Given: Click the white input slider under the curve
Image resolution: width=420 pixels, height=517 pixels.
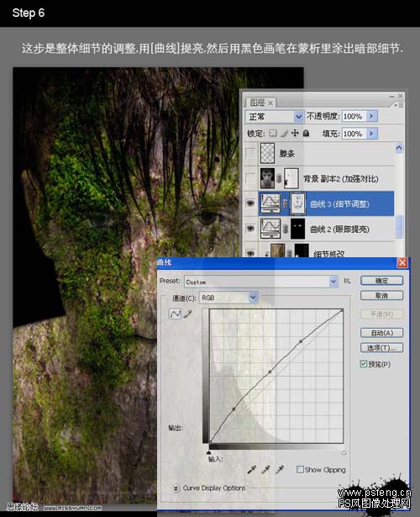Looking at the screenshot, I should pos(344,453).
